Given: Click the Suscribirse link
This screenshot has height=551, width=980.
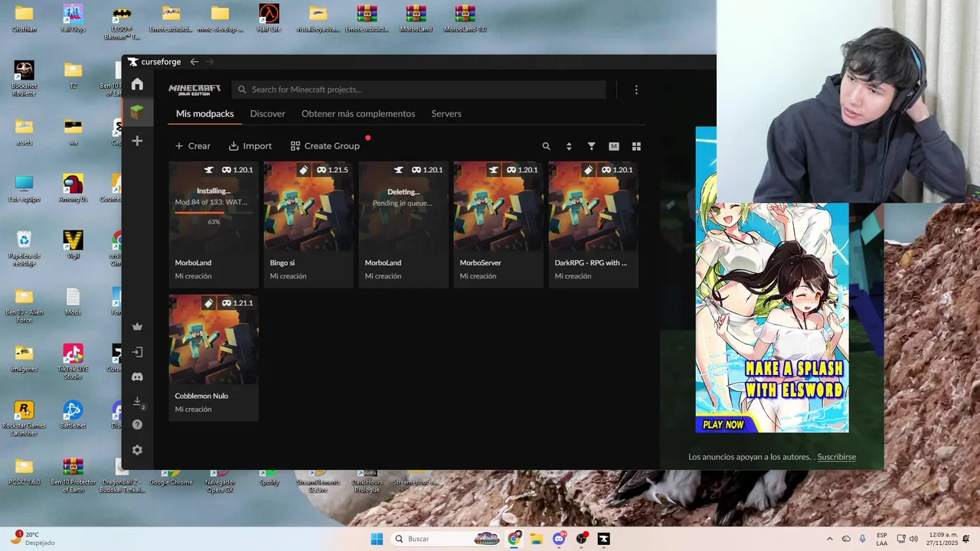Looking at the screenshot, I should pos(836,457).
